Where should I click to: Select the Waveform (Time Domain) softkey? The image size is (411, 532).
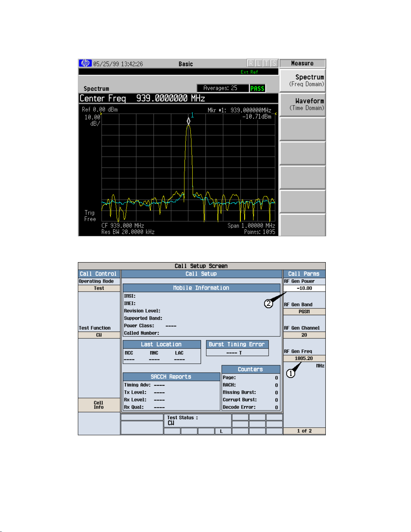303,104
